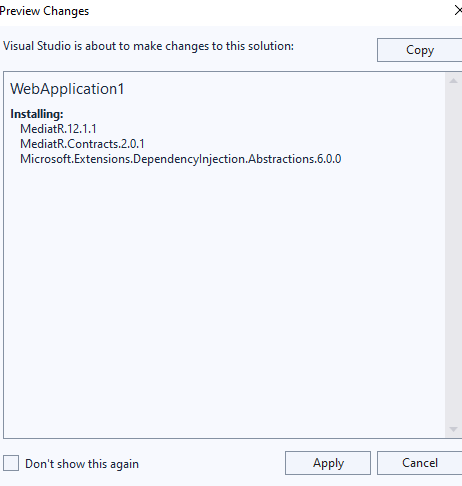Click the vertical scrollbar track
The width and height of the screenshot is (462, 486).
tap(453, 255)
